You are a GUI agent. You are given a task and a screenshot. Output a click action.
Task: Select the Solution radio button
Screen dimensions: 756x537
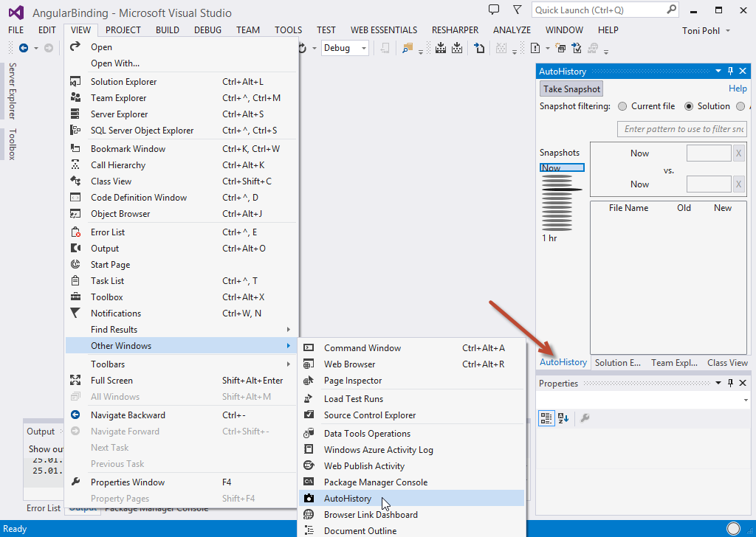coord(689,106)
